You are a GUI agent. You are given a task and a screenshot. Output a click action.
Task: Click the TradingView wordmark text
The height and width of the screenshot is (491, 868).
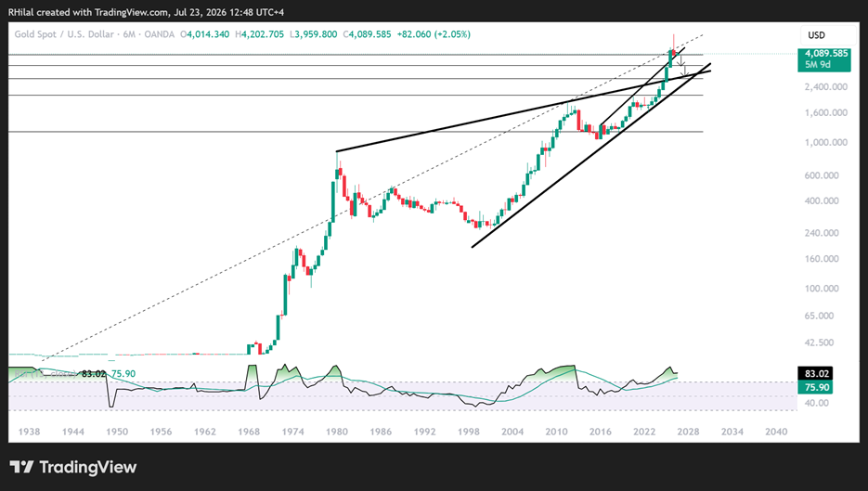pos(87,467)
